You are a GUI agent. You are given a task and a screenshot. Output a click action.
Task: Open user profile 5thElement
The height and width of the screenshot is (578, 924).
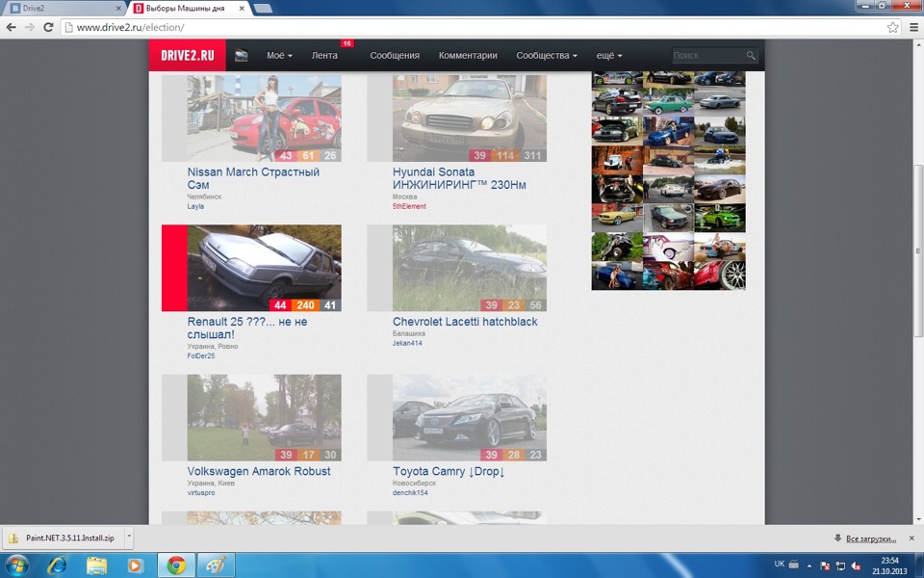pyautogui.click(x=409, y=206)
